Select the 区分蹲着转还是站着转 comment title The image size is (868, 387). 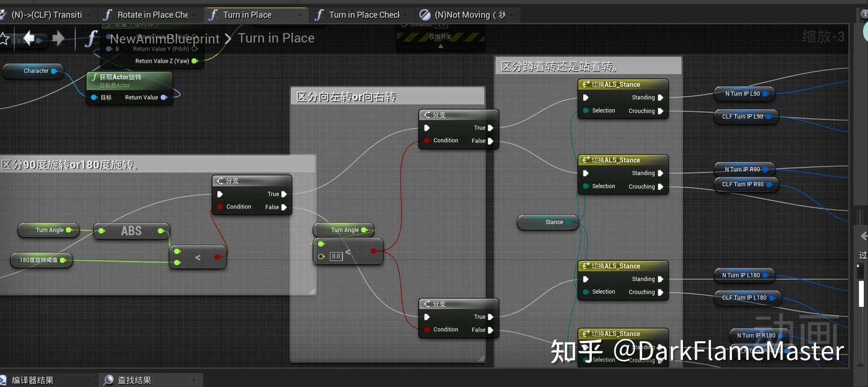[x=559, y=66]
